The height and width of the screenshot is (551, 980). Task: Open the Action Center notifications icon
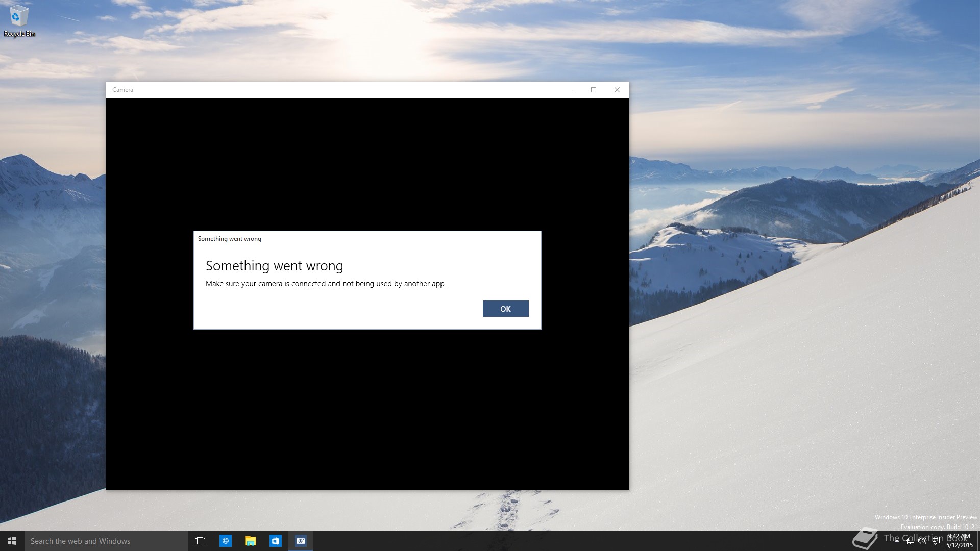tap(936, 541)
